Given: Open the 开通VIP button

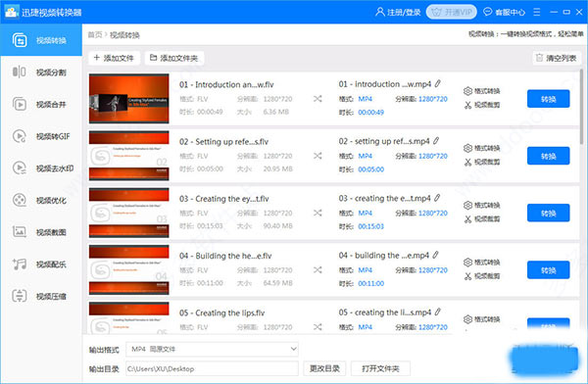Looking at the screenshot, I should [452, 12].
